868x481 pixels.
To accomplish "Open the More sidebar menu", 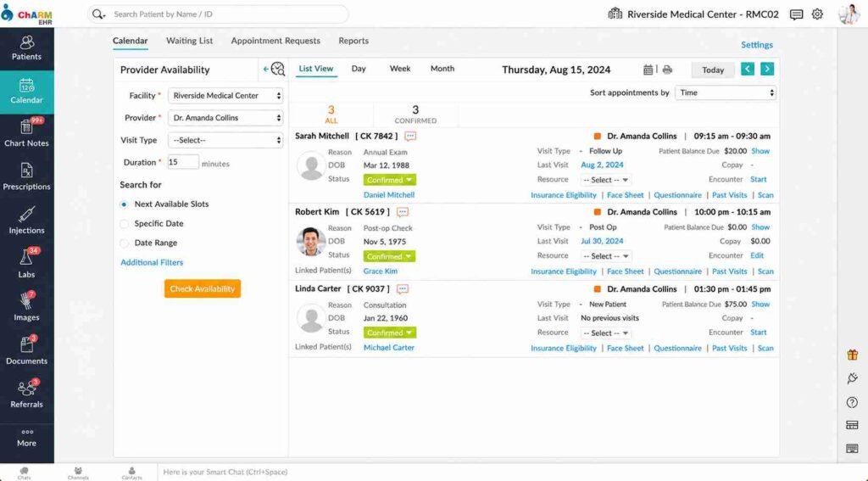I will point(26,439).
